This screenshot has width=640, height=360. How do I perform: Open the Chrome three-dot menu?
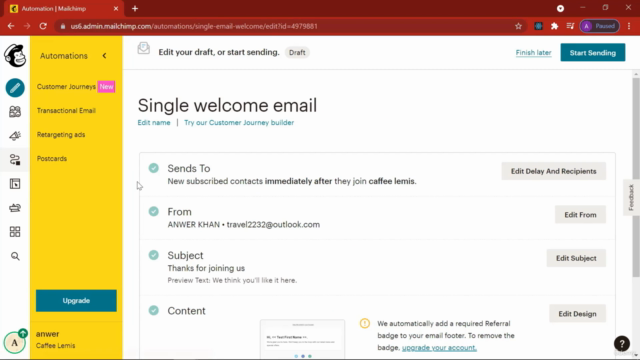pyautogui.click(x=629, y=26)
